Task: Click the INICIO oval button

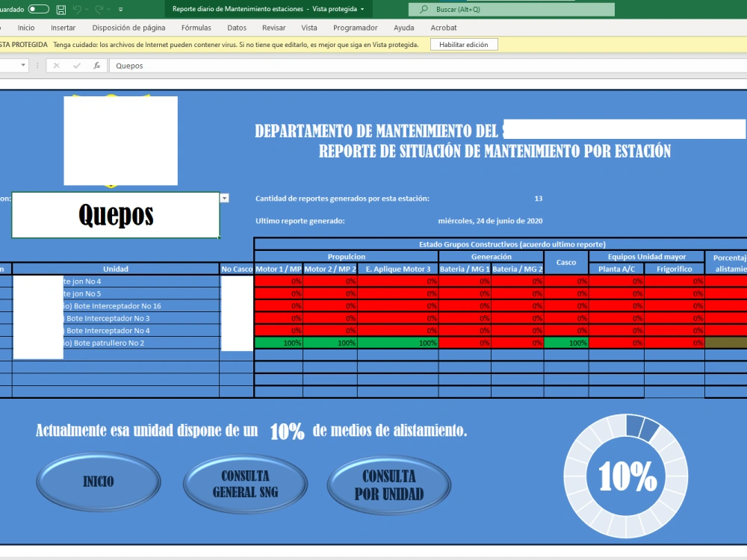Action: (99, 482)
